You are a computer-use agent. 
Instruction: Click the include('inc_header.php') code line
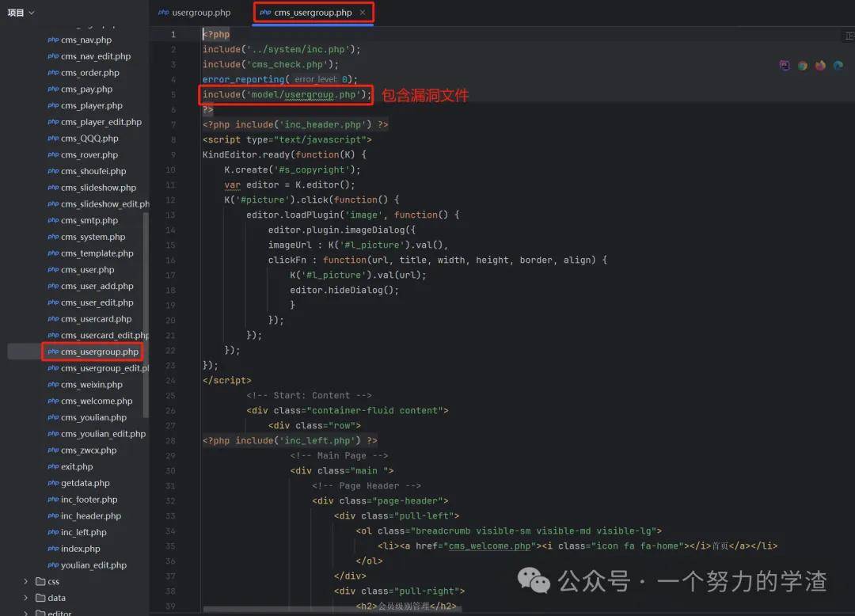[x=295, y=124]
